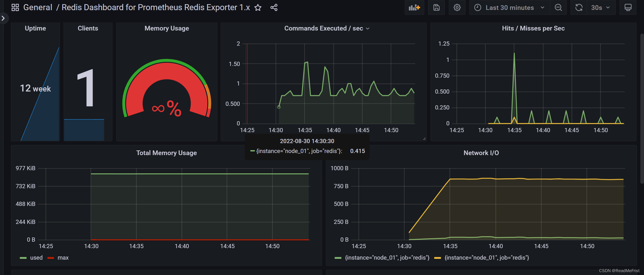This screenshot has height=275, width=644.
Task: Click yellow Network I/O legend color swatch
Action: click(438, 258)
